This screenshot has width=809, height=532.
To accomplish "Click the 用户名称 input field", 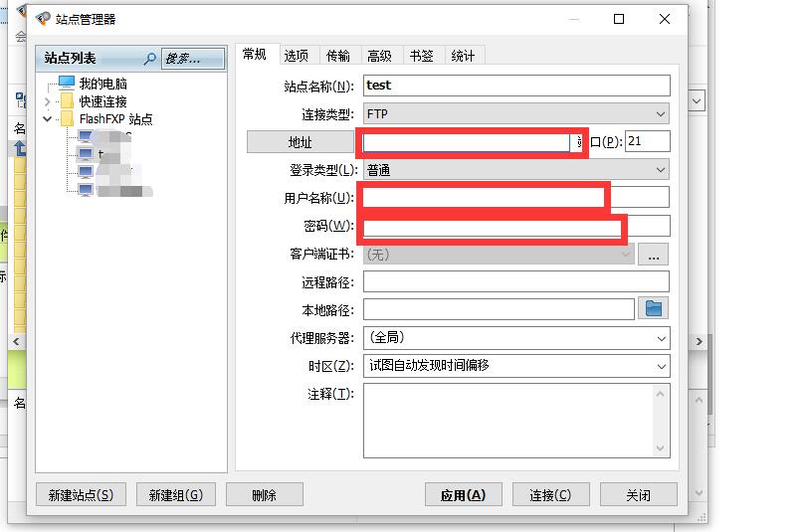I will [x=516, y=197].
